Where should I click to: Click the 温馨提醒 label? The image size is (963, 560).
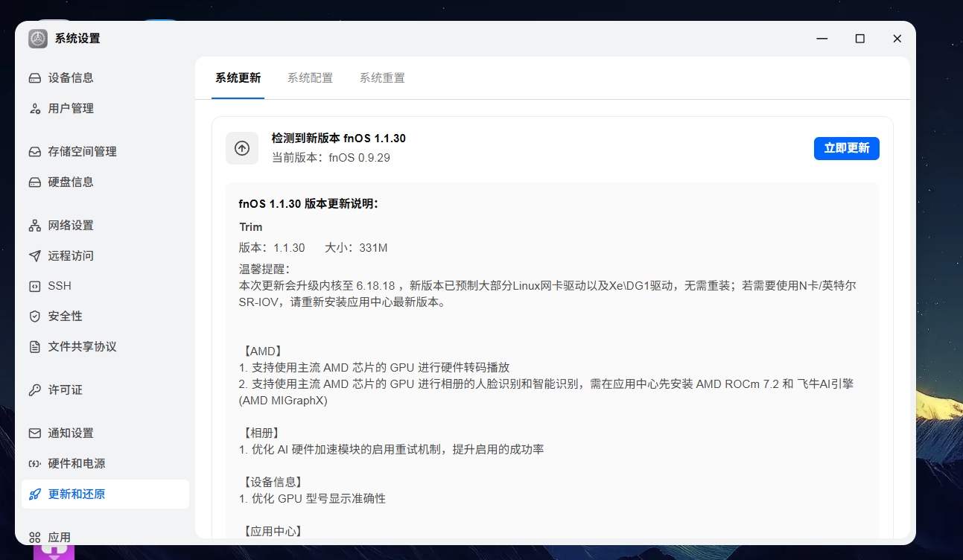264,269
